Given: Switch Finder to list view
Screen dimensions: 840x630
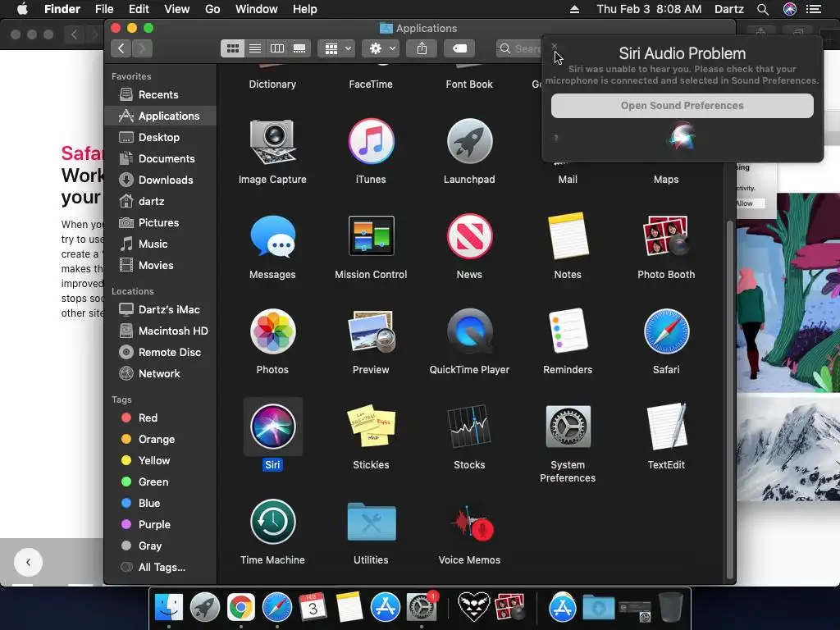Looking at the screenshot, I should click(255, 48).
